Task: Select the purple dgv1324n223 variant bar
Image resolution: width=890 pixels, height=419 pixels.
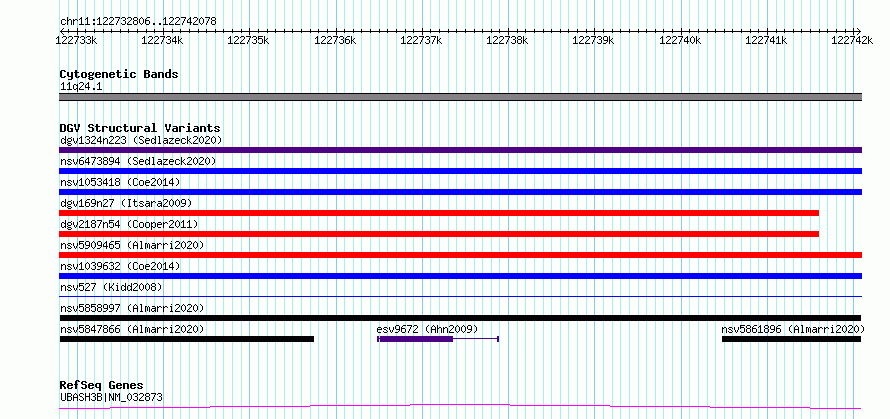Action: tap(460, 150)
